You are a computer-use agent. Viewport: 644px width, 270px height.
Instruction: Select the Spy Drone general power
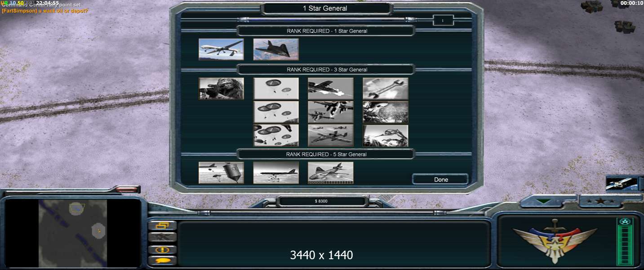coord(221,49)
